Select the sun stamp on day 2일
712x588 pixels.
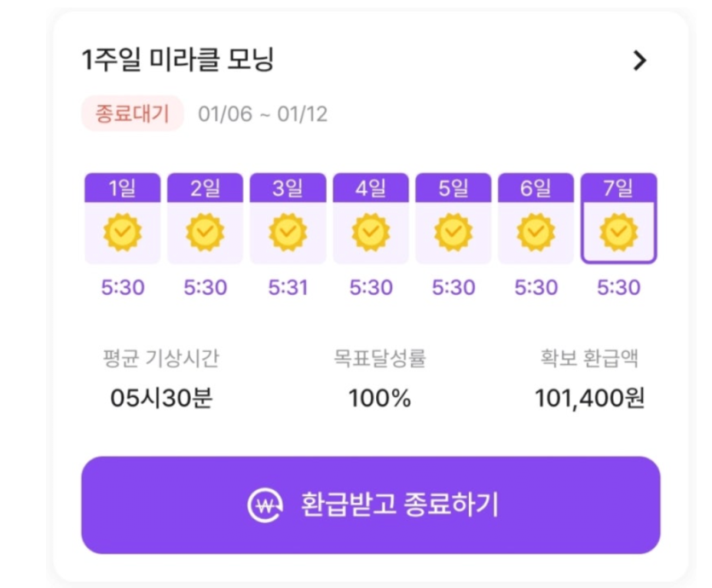coord(205,232)
